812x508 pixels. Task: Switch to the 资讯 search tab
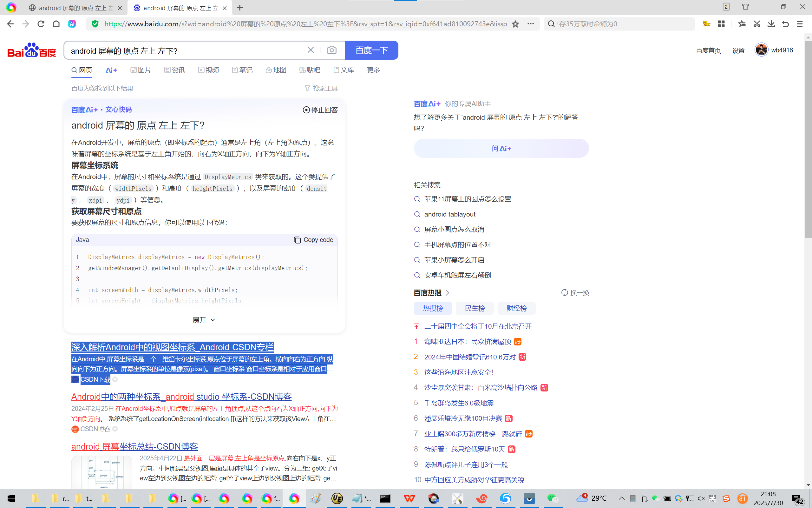pyautogui.click(x=174, y=70)
